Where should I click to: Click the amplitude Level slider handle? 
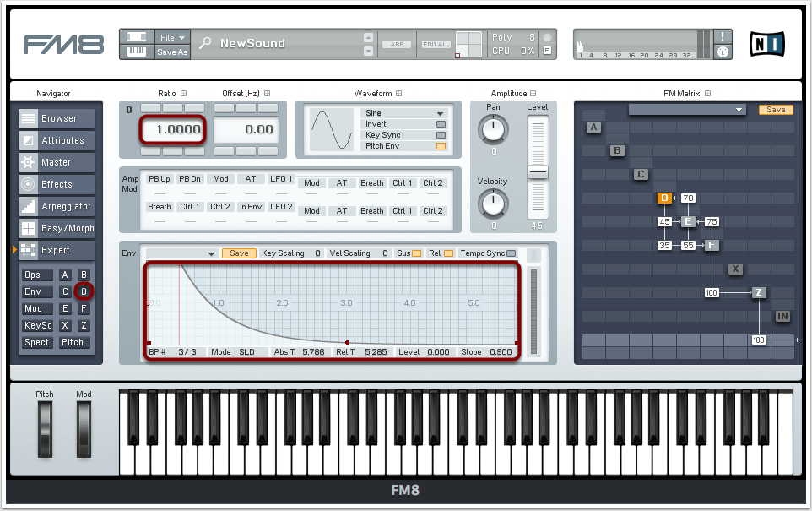coord(537,172)
